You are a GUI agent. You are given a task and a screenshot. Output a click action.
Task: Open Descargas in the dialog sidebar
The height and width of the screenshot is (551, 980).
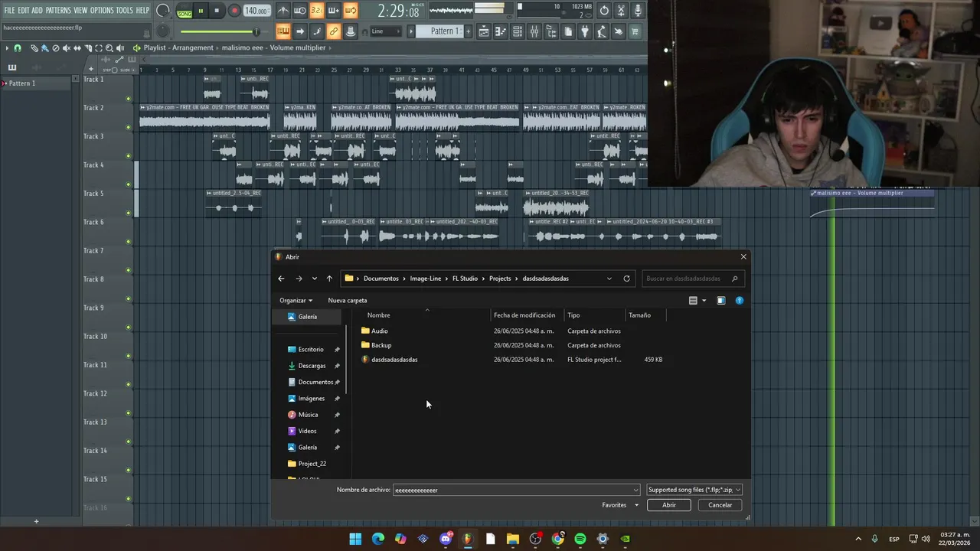(x=312, y=366)
